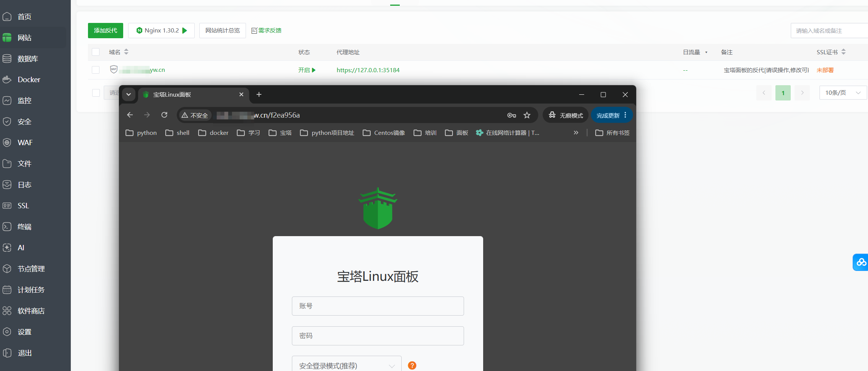The image size is (868, 371).
Task: Click the 不安全 not-secure warning chip
Action: (x=195, y=115)
